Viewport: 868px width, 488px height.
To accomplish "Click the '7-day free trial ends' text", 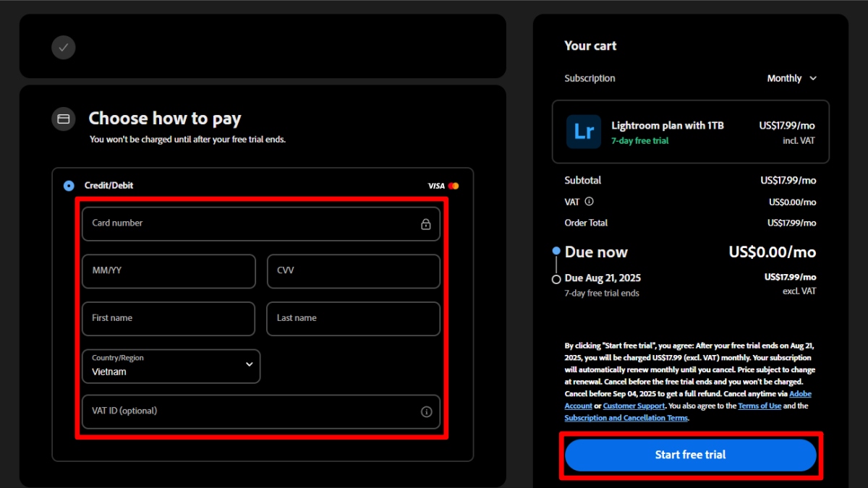I will click(x=602, y=294).
